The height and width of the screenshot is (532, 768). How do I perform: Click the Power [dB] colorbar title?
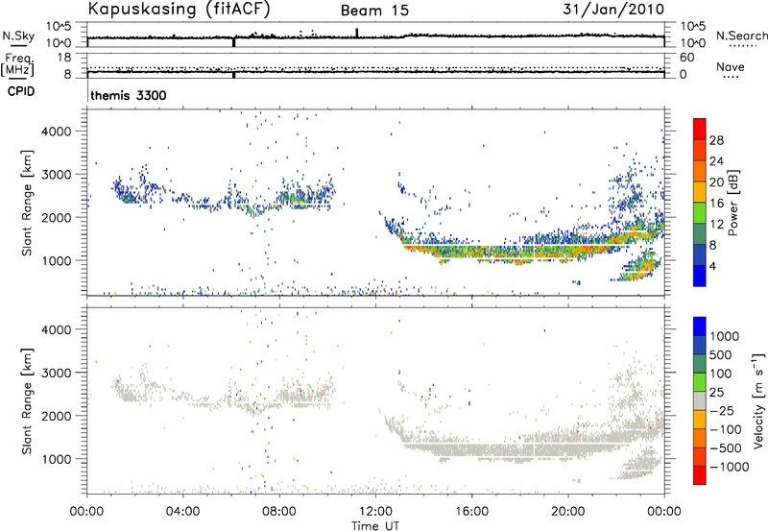point(732,203)
